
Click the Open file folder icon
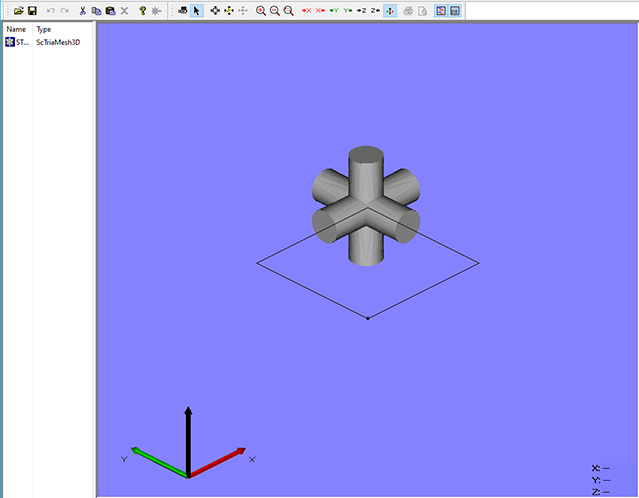click(18, 10)
